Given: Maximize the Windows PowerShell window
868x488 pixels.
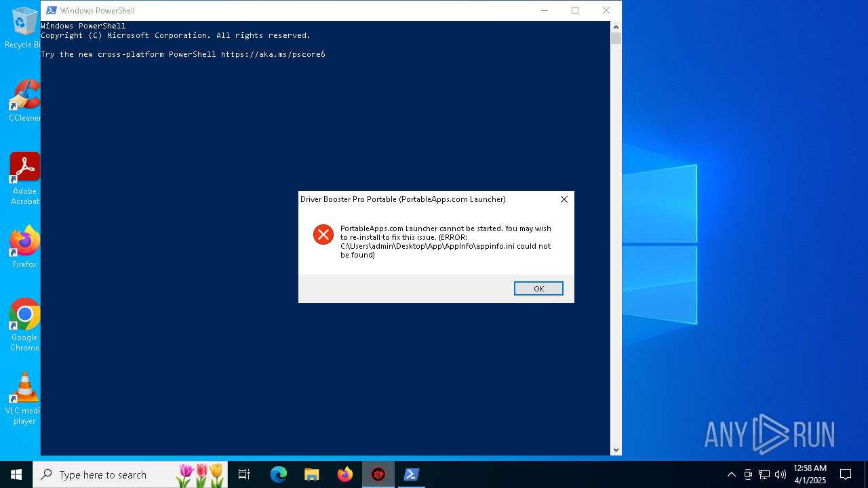Looking at the screenshot, I should [575, 10].
